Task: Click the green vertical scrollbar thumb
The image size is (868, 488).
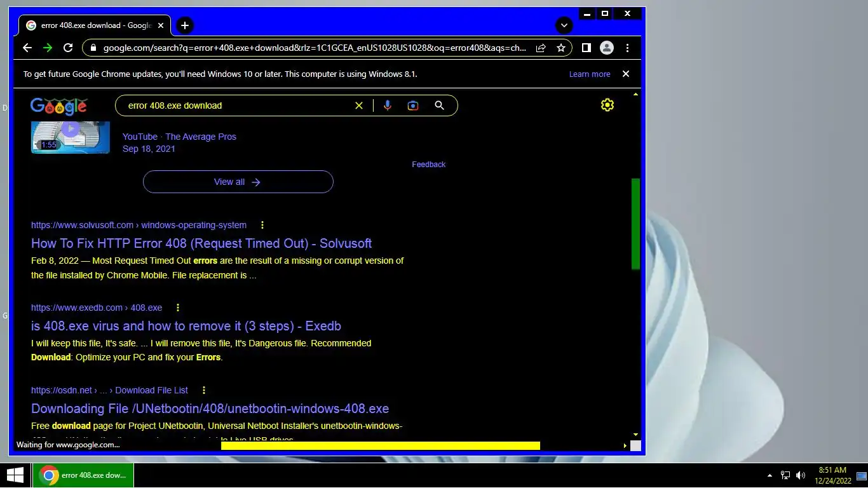Action: (x=635, y=224)
